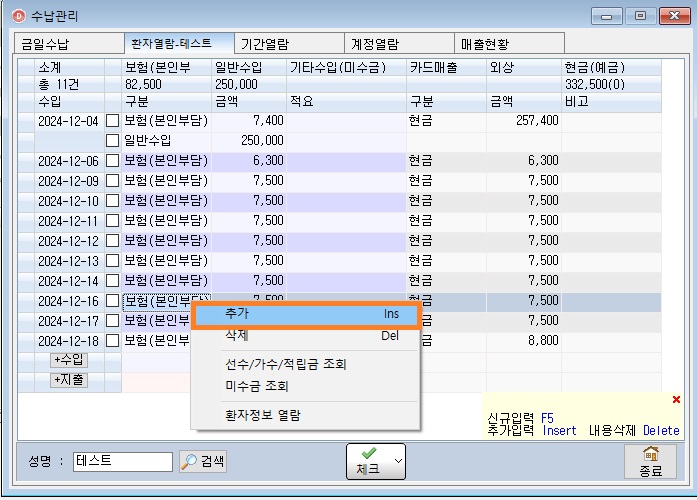This screenshot has width=697, height=500.
Task: Click the 적요 column header
Action: 346,102
